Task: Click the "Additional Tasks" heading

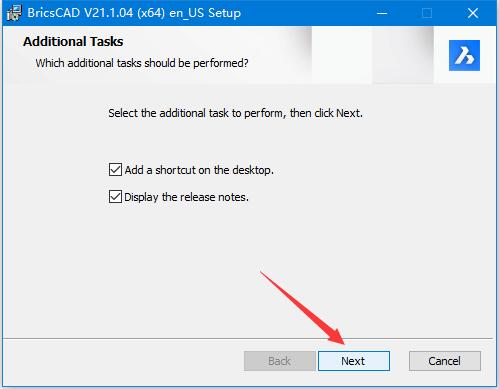Action: pos(73,42)
